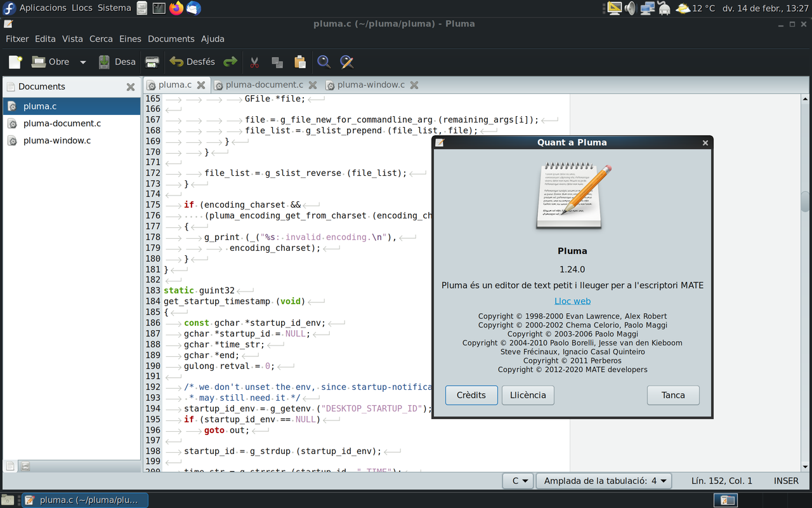Open the C language selector in status bar

click(518, 481)
